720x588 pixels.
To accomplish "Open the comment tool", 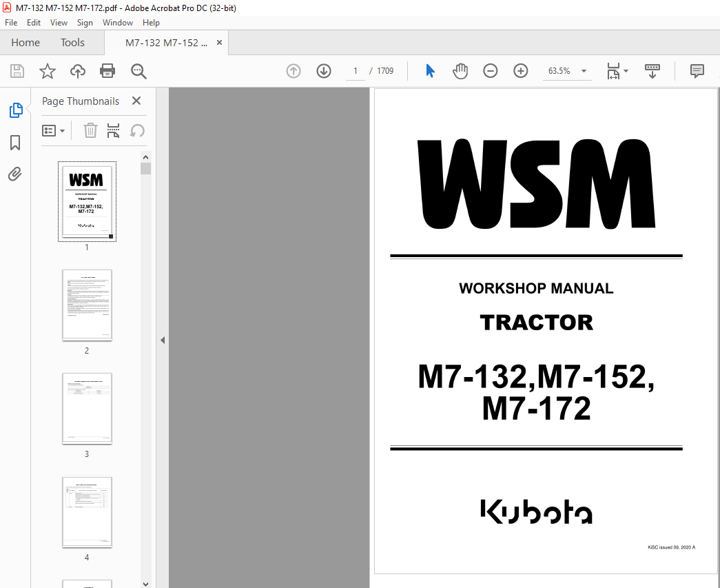I will pos(697,71).
